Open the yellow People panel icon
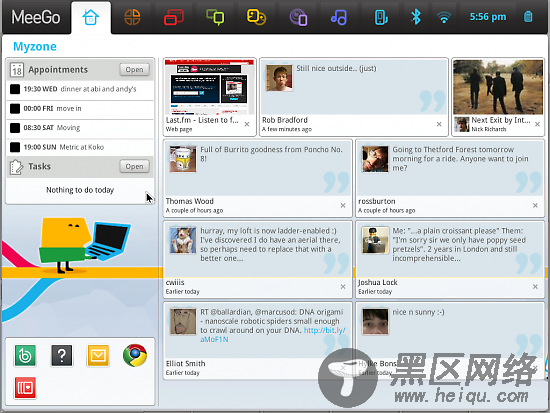Viewport: 550px width, 413px height. 256,17
